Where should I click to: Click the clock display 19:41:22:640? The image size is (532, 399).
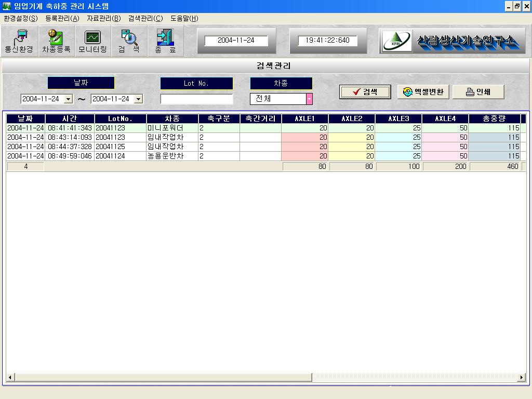[328, 41]
